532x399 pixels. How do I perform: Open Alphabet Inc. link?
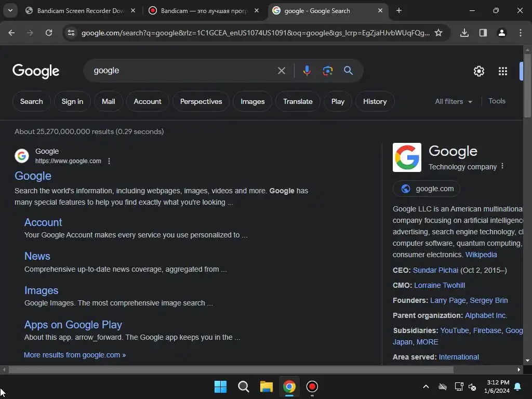point(486,315)
